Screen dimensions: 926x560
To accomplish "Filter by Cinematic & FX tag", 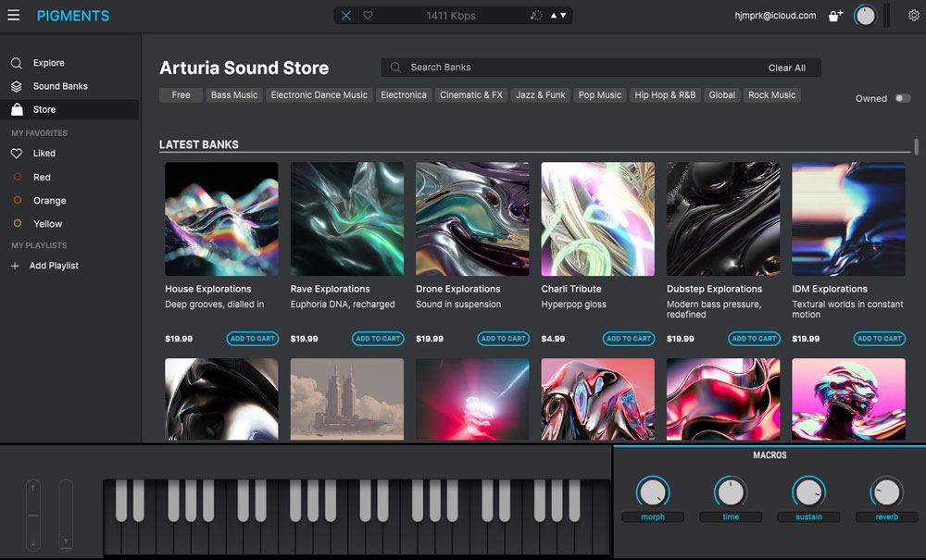I will click(x=471, y=95).
